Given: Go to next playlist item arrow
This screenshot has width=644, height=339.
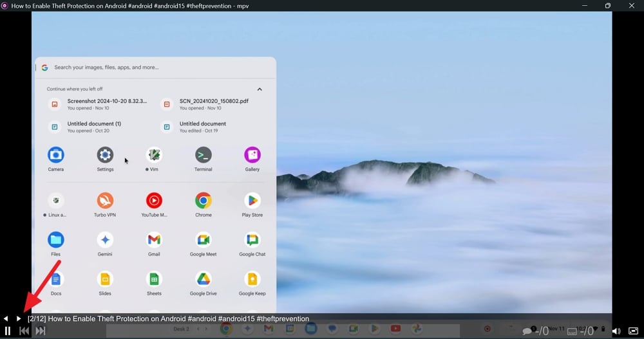Looking at the screenshot, I should pyautogui.click(x=19, y=318).
